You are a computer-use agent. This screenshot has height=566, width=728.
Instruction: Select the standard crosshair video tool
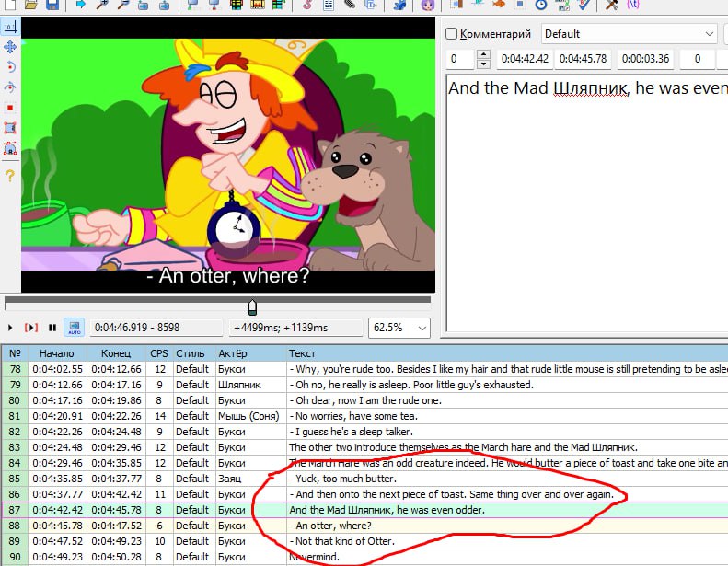pyautogui.click(x=10, y=27)
